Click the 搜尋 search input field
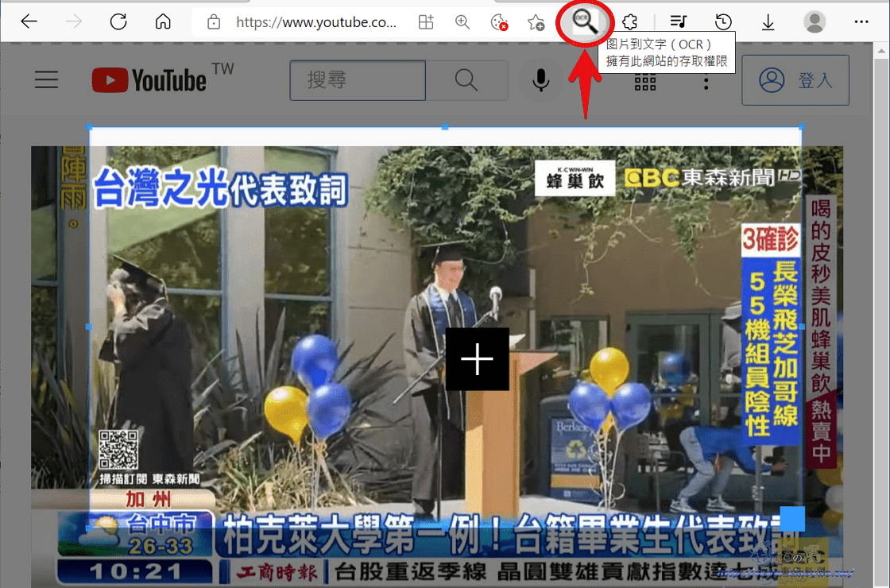The width and height of the screenshot is (890, 588). 358,80
